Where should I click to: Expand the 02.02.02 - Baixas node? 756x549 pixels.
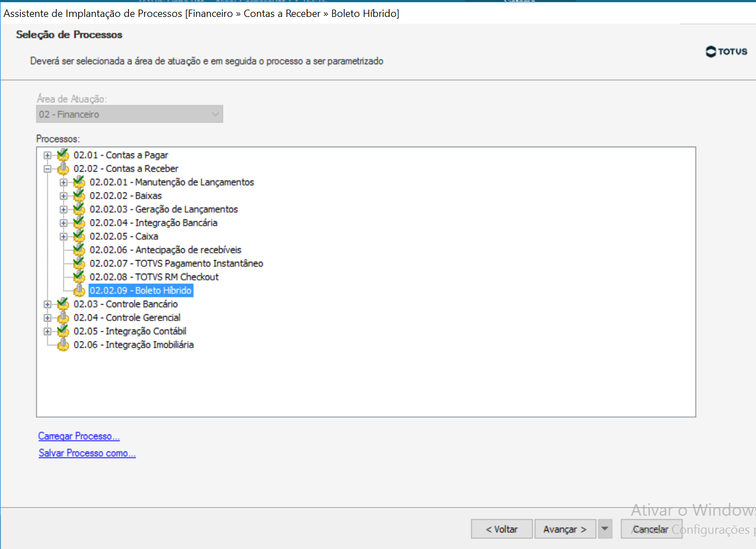pyautogui.click(x=64, y=196)
